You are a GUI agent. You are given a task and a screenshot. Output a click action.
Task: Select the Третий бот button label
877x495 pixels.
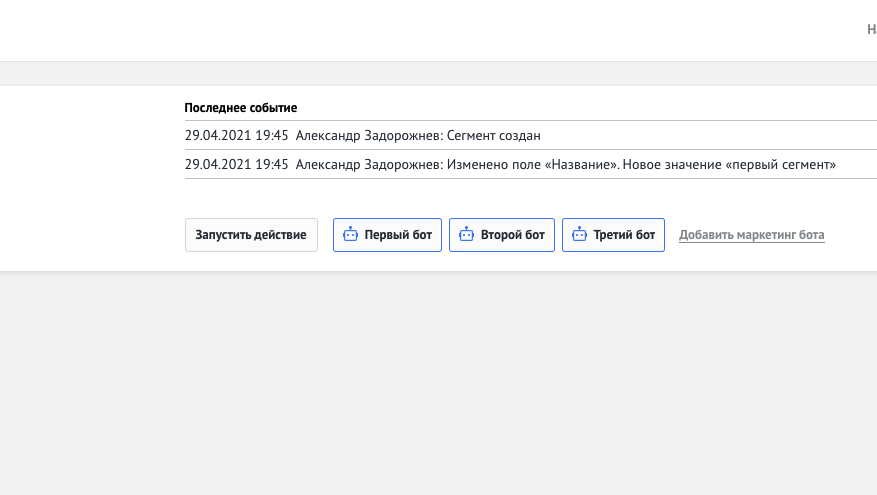624,235
